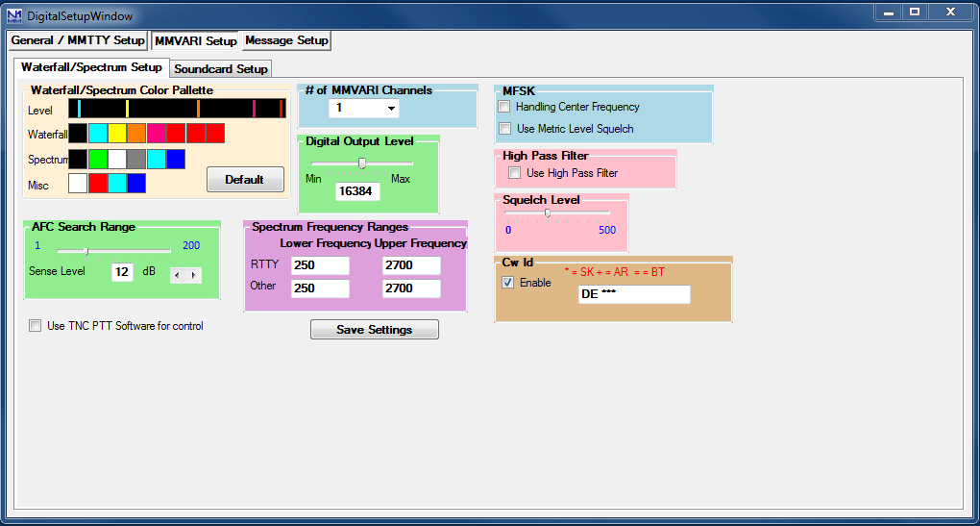Uncheck the Cw Id Enable checkbox
980x526 pixels.
[508, 282]
